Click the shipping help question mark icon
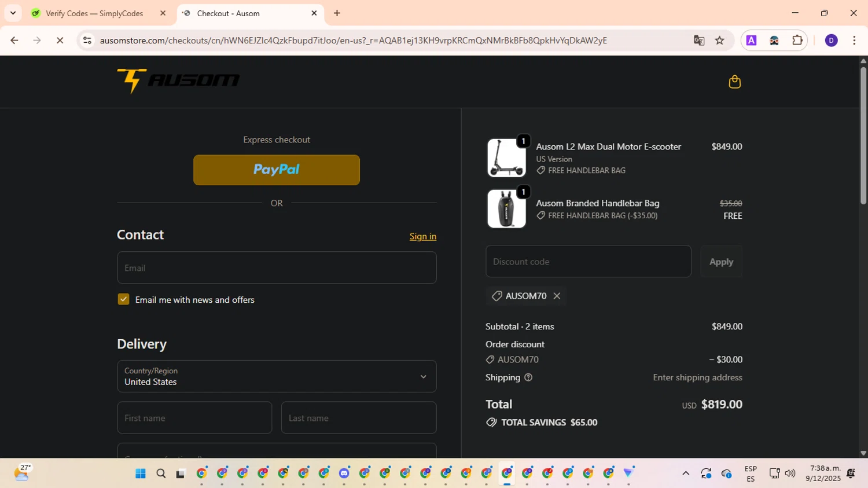The image size is (868, 488). click(528, 377)
